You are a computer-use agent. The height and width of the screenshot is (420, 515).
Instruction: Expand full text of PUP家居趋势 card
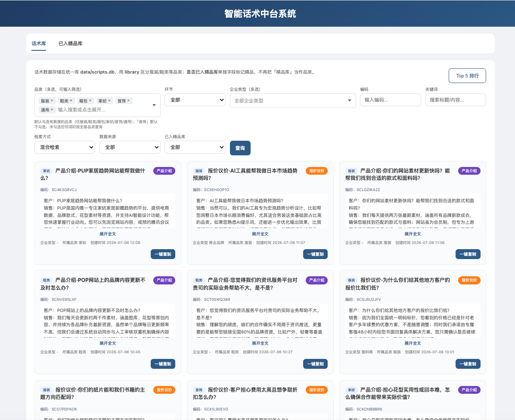point(108,234)
